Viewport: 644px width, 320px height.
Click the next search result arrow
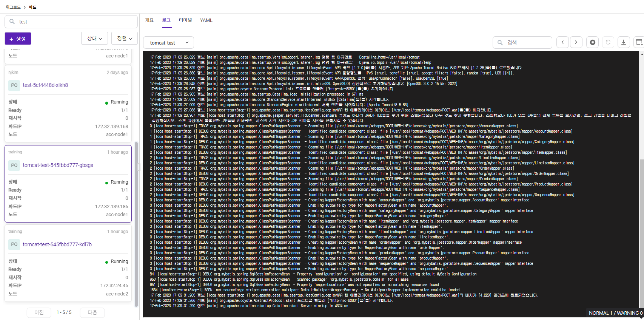[x=576, y=42]
